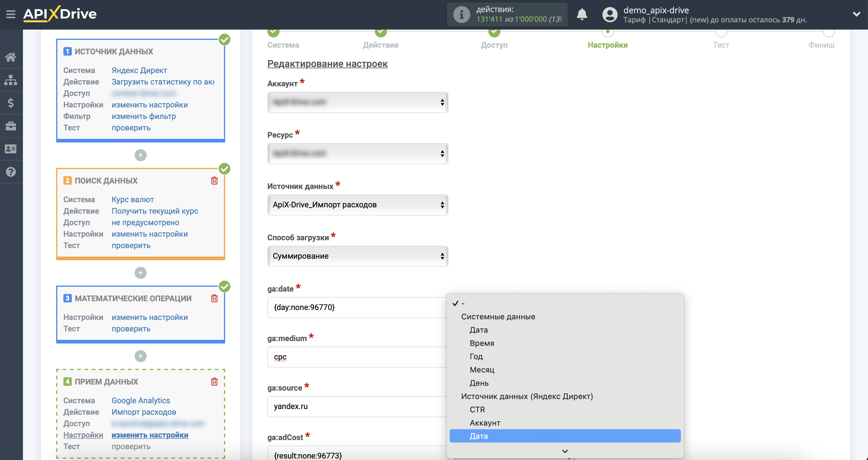Click проверить in Поиск данных block

point(131,245)
